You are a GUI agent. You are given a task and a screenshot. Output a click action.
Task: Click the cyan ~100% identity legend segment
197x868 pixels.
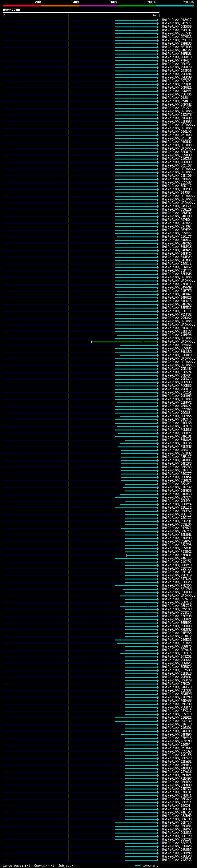click(x=175, y=6)
